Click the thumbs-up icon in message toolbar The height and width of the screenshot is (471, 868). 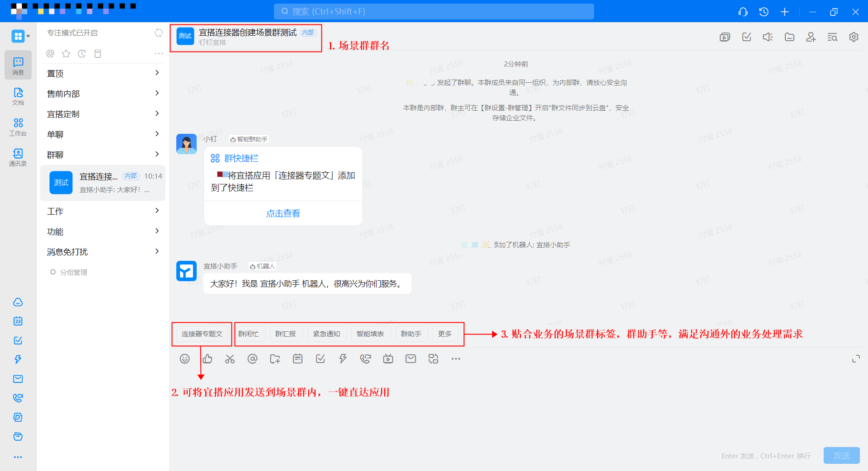208,359
